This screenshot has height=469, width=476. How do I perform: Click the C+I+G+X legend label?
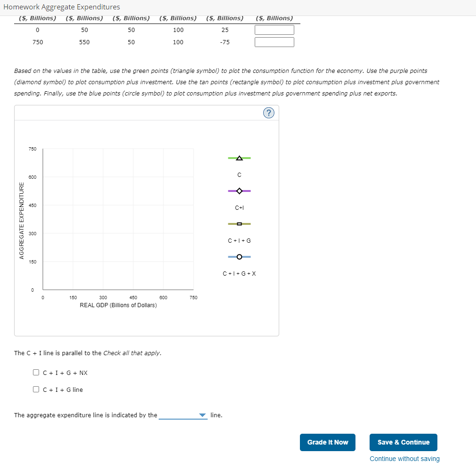coord(239,273)
